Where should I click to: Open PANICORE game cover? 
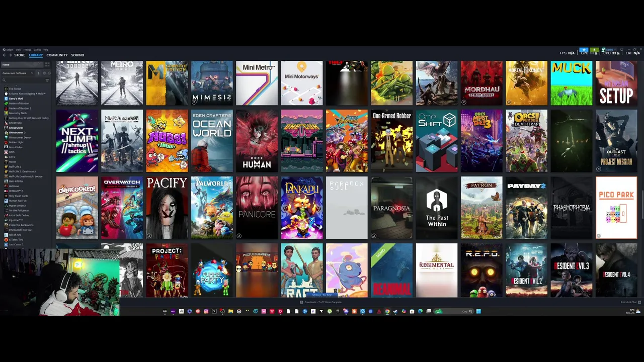[x=257, y=208]
